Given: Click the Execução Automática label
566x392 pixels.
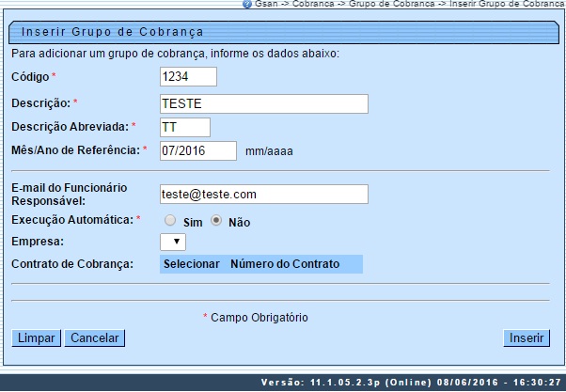Looking at the screenshot, I should 72,220.
